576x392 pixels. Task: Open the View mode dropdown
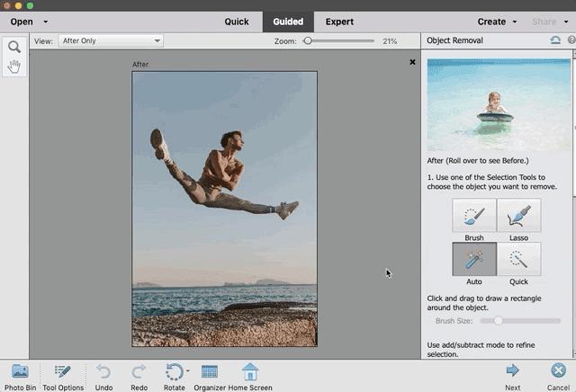pyautogui.click(x=111, y=40)
